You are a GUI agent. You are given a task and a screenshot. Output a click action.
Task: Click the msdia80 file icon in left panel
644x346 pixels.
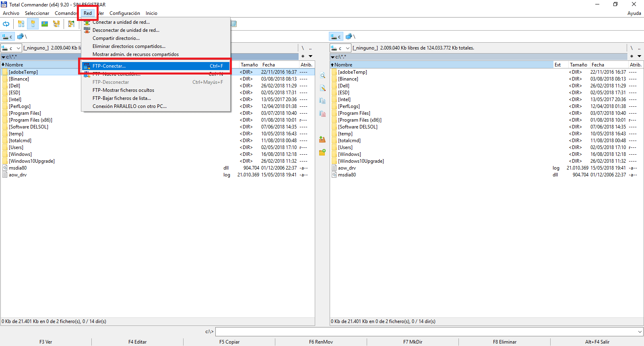point(5,168)
